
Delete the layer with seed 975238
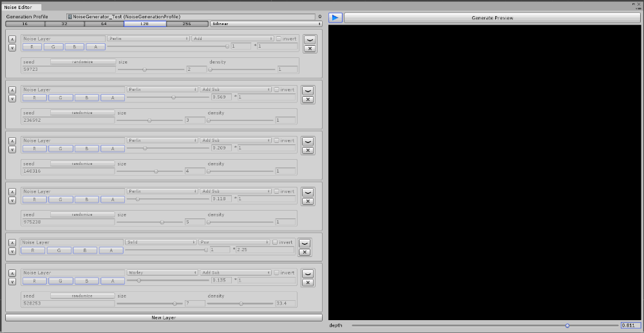(x=308, y=201)
